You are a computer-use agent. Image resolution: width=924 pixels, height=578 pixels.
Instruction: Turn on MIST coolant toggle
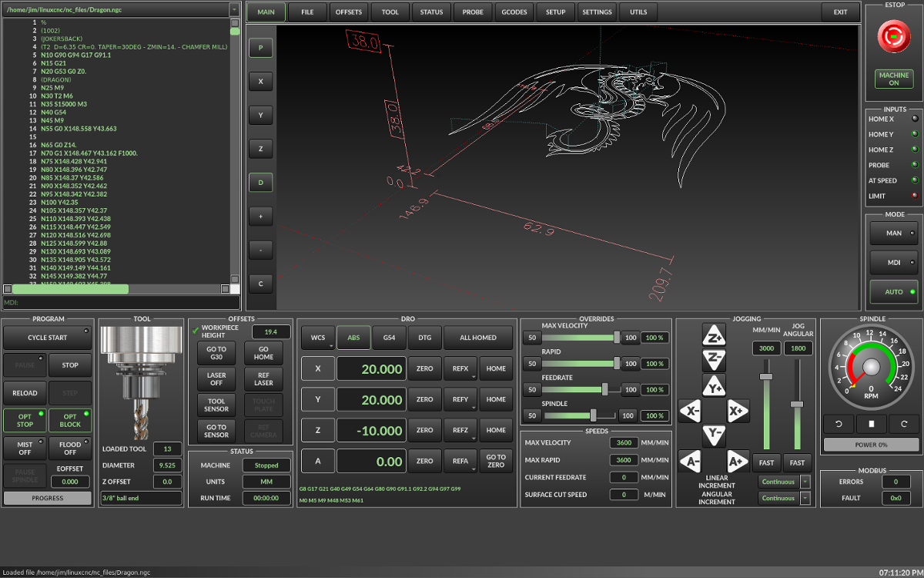tap(25, 448)
